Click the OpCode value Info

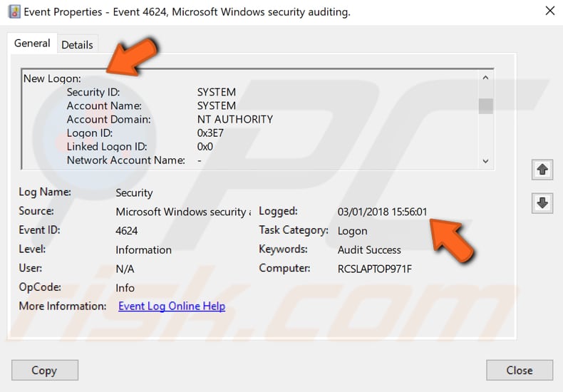[125, 288]
